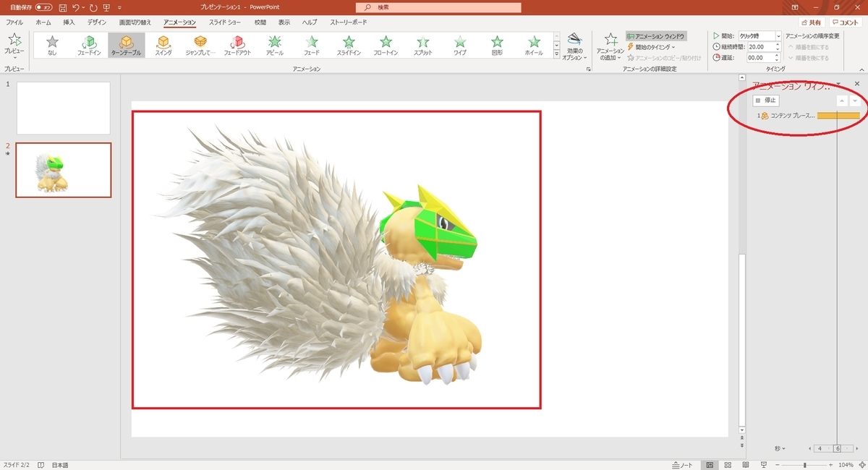The height and width of the screenshot is (470, 868).
Task: Open 開始のタイミング dropdown
Action: coord(651,47)
